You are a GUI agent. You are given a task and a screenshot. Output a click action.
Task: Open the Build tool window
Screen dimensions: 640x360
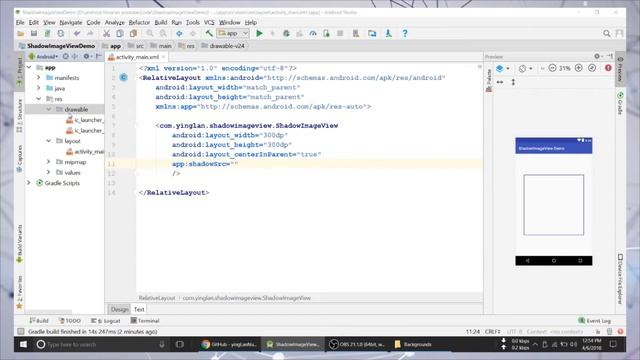coord(39,321)
